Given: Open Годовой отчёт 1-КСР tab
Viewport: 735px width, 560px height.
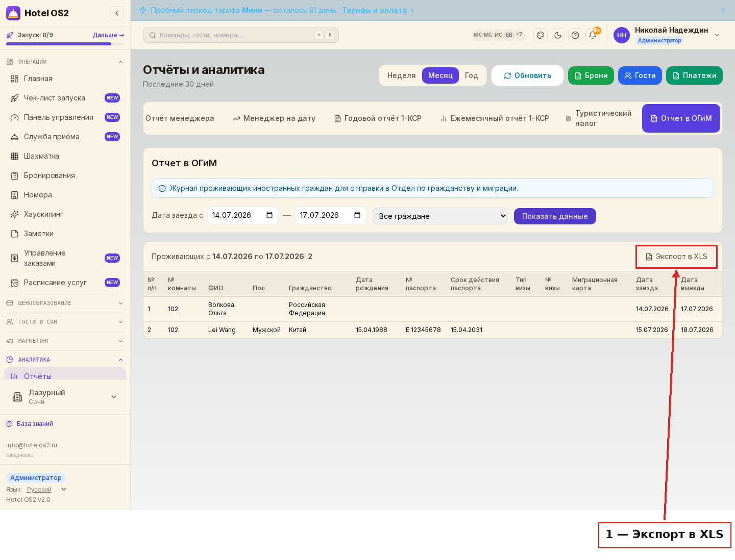Looking at the screenshot, I should [378, 118].
